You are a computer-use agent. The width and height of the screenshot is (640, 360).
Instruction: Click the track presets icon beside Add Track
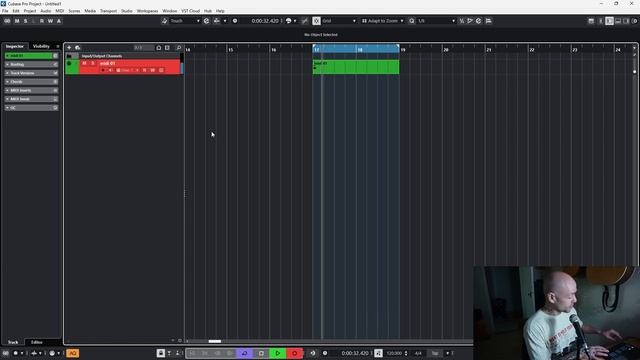pyautogui.click(x=78, y=48)
